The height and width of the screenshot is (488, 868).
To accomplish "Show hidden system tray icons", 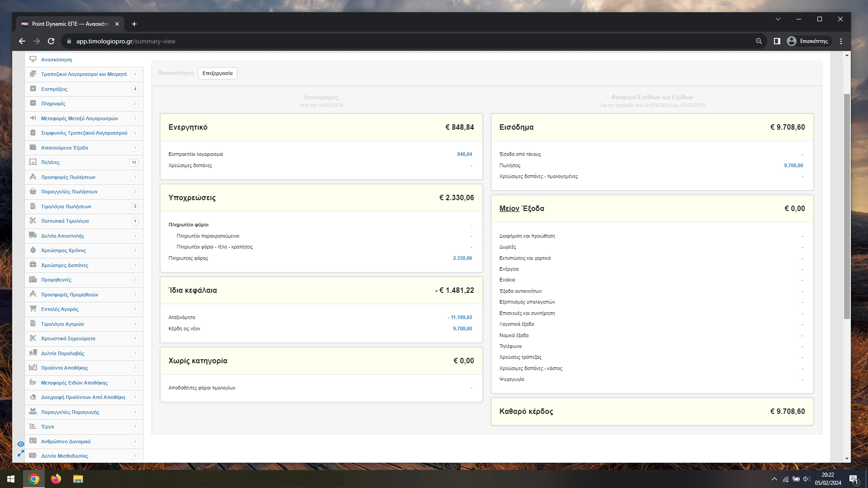I will pos(774,479).
